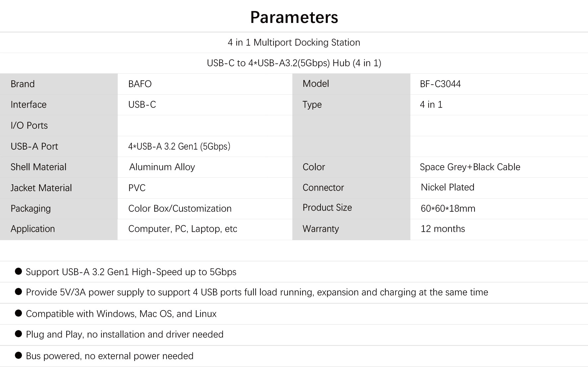
Task: Click the bullet before Plug and Play
Action: (x=19, y=334)
